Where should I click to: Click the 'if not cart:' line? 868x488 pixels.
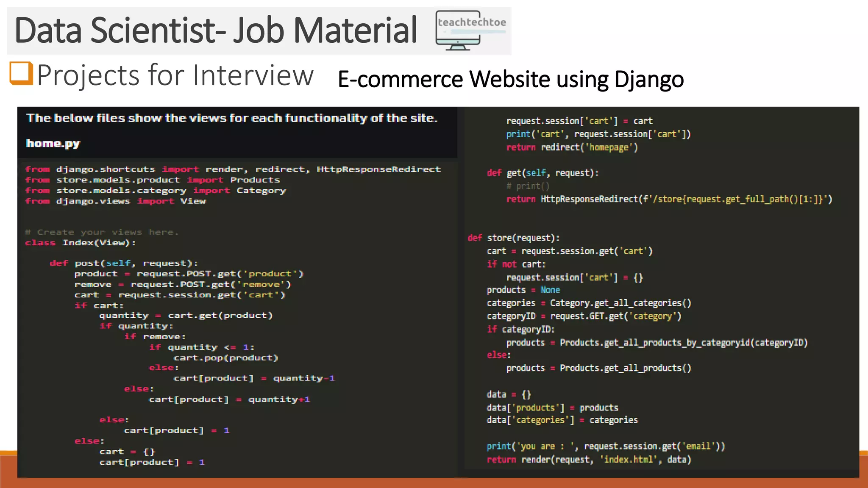click(x=516, y=264)
